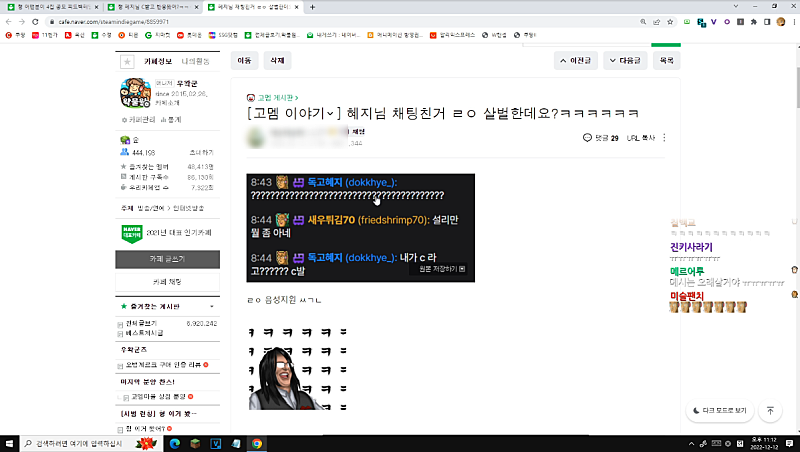The width and height of the screenshot is (800, 452).
Task: Toggle dark mode view (다크 모드로 보기)
Action: pos(720,410)
